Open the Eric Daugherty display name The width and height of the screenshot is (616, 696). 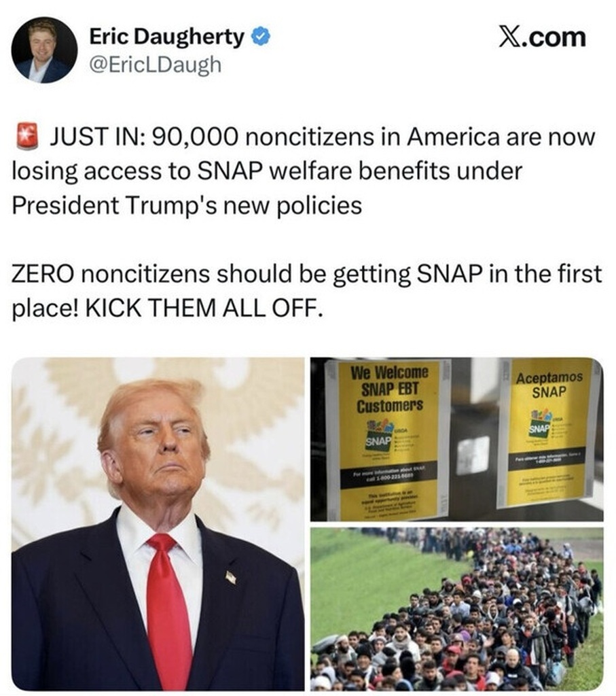(x=167, y=37)
